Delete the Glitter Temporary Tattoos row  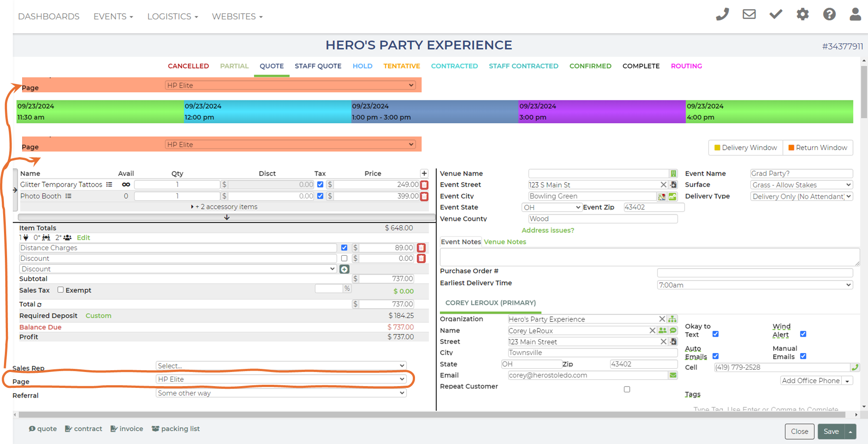click(424, 185)
